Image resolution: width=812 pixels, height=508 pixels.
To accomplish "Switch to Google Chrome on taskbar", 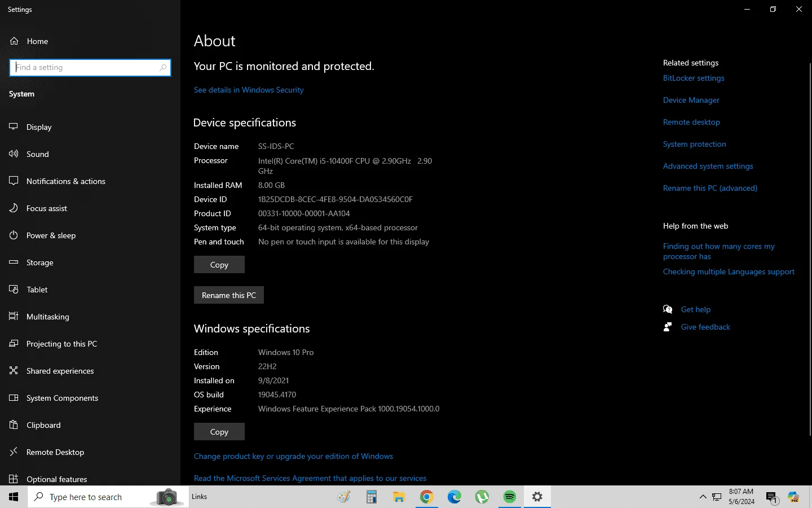I will tap(426, 497).
